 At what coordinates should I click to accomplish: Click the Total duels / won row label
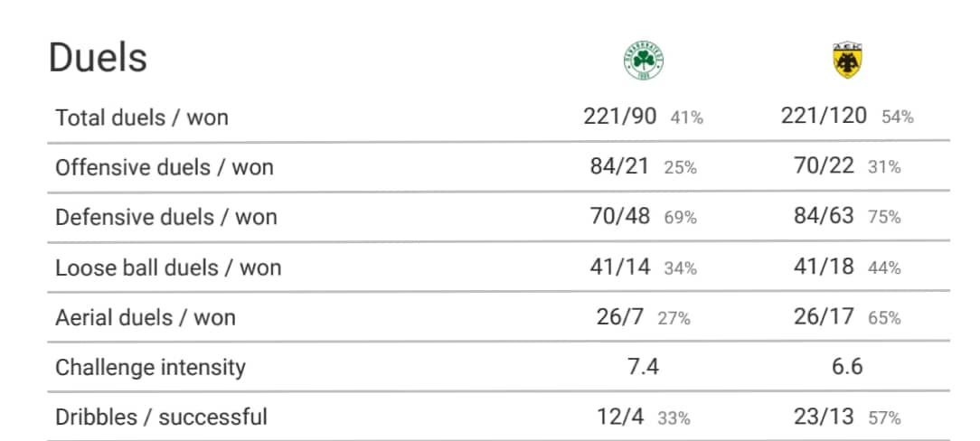point(142,117)
